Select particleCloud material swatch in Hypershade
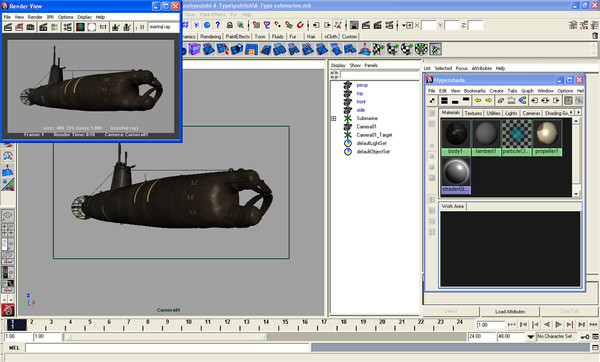This screenshot has width=600, height=362. (x=517, y=137)
